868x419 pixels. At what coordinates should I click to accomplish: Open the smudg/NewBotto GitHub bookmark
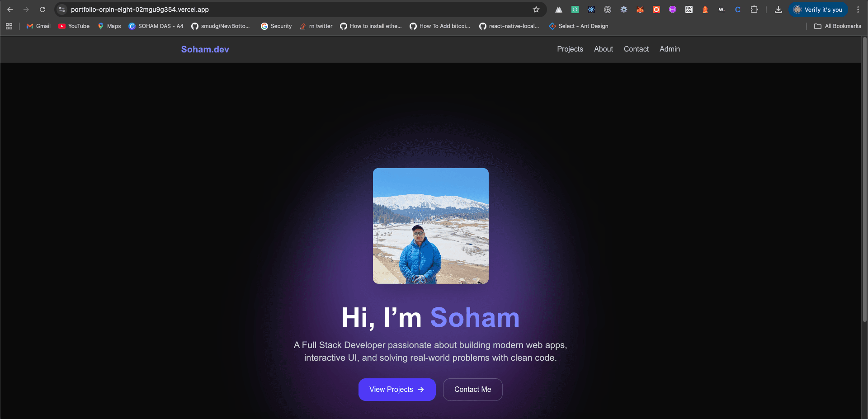click(x=220, y=26)
